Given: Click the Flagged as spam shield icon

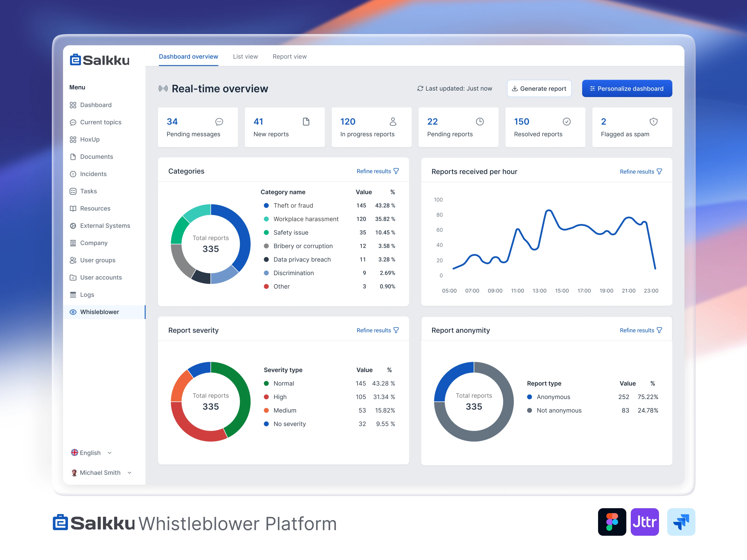Looking at the screenshot, I should 653,122.
